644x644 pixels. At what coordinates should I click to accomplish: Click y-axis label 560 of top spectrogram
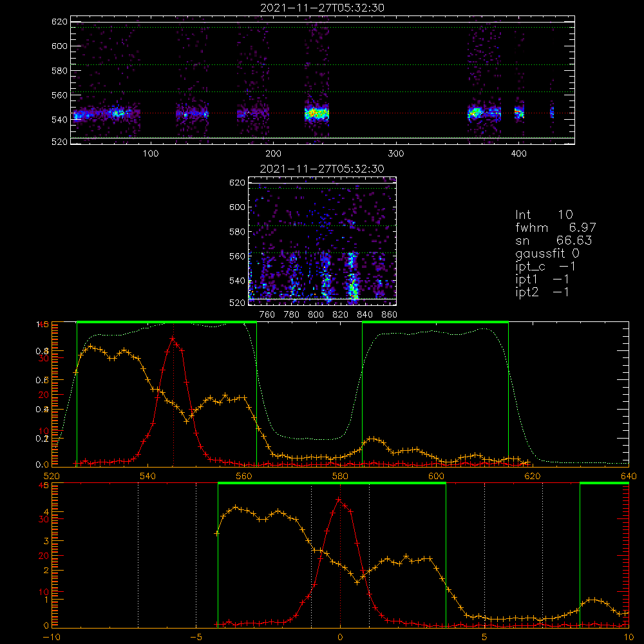(x=59, y=95)
